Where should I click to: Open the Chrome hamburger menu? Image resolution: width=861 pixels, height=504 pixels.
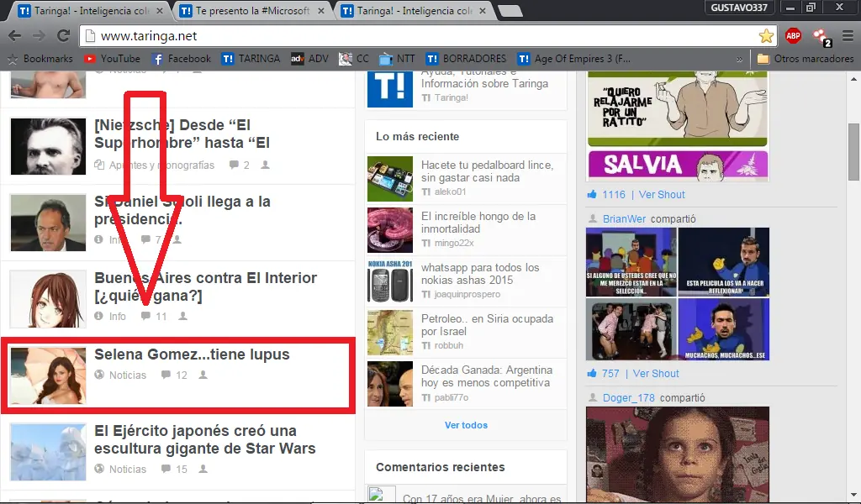[x=848, y=36]
